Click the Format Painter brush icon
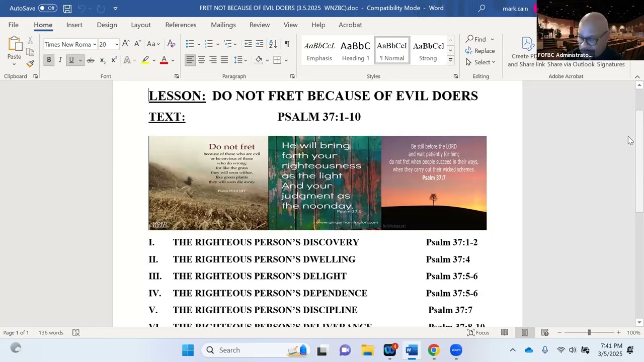Screen dimensions: 644x362 click(x=30, y=63)
